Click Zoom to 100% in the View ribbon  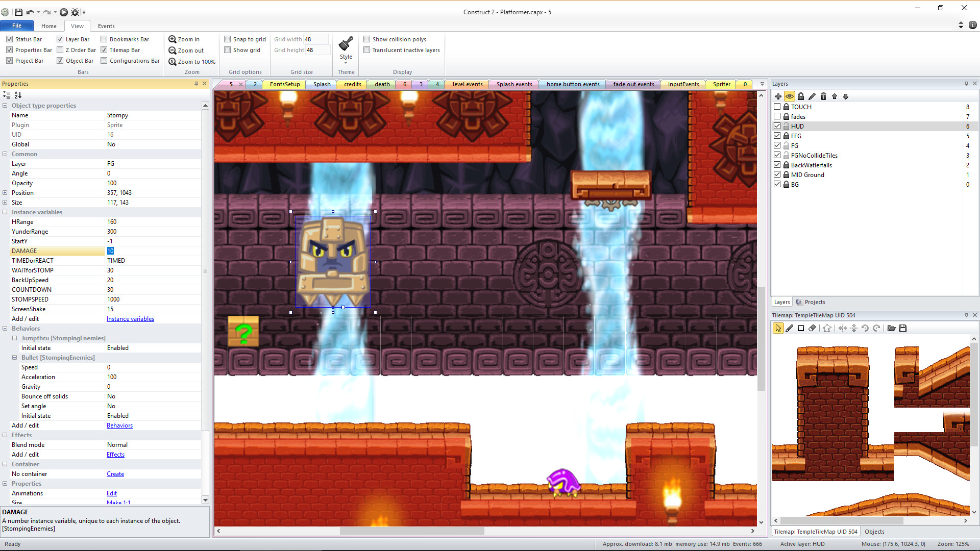click(x=192, y=62)
